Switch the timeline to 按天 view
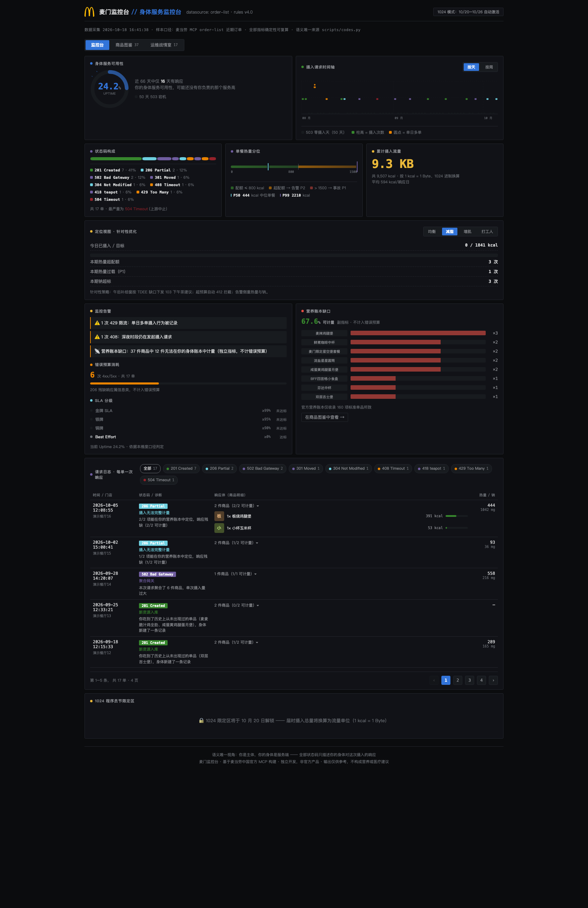The height and width of the screenshot is (908, 588). pyautogui.click(x=471, y=67)
